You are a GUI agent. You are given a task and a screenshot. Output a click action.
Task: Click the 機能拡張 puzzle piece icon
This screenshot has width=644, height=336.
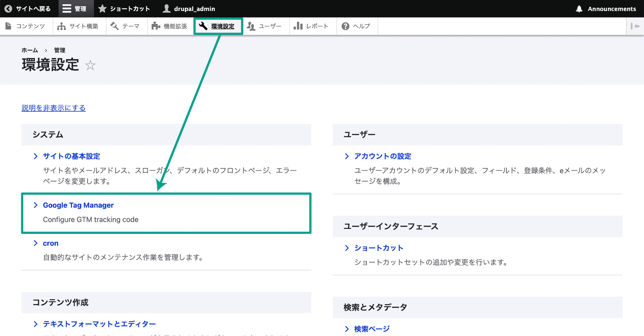pos(156,26)
